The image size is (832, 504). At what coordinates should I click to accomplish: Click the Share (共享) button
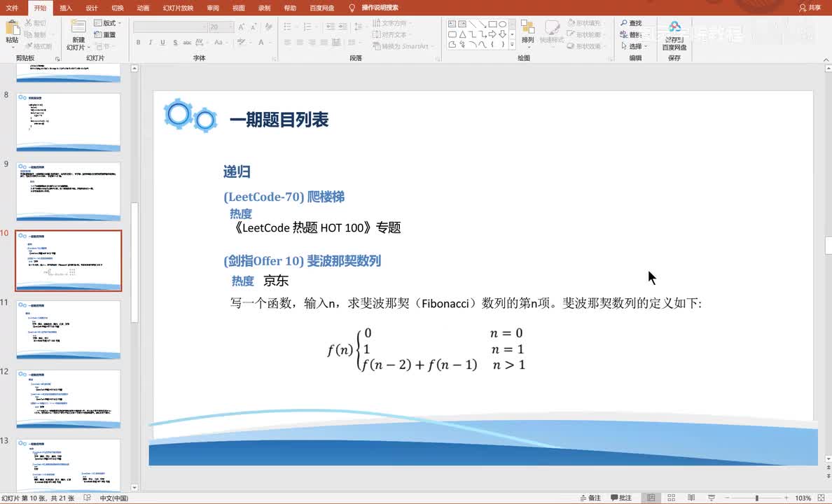click(810, 8)
